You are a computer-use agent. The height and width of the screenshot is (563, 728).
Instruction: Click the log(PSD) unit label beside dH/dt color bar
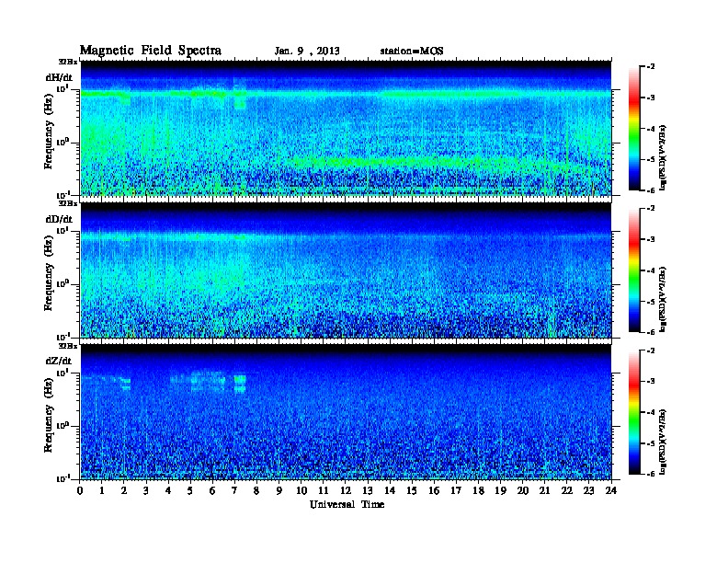click(x=664, y=157)
